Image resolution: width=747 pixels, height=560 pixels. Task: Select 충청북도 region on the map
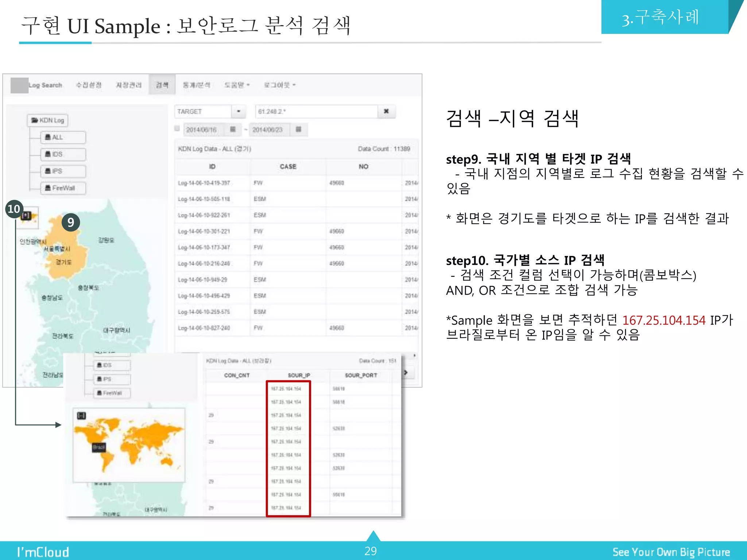(89, 288)
